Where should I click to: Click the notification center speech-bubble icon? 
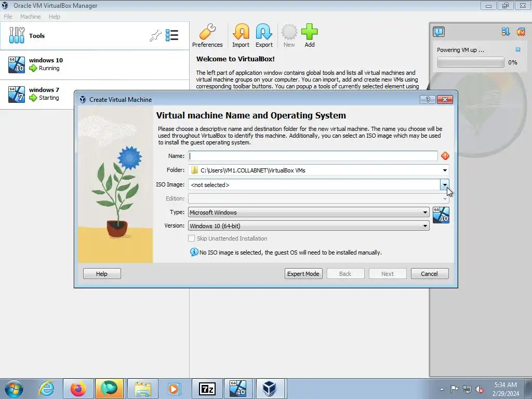click(x=438, y=32)
